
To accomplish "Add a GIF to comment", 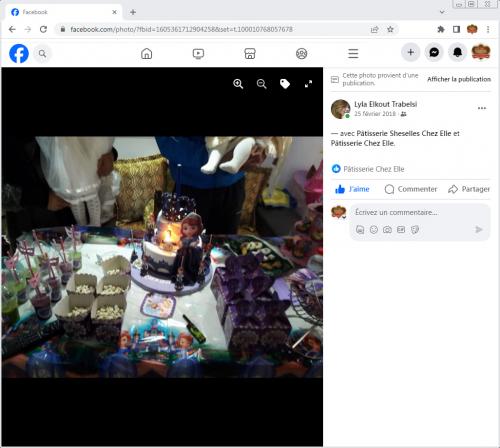I will (x=401, y=230).
